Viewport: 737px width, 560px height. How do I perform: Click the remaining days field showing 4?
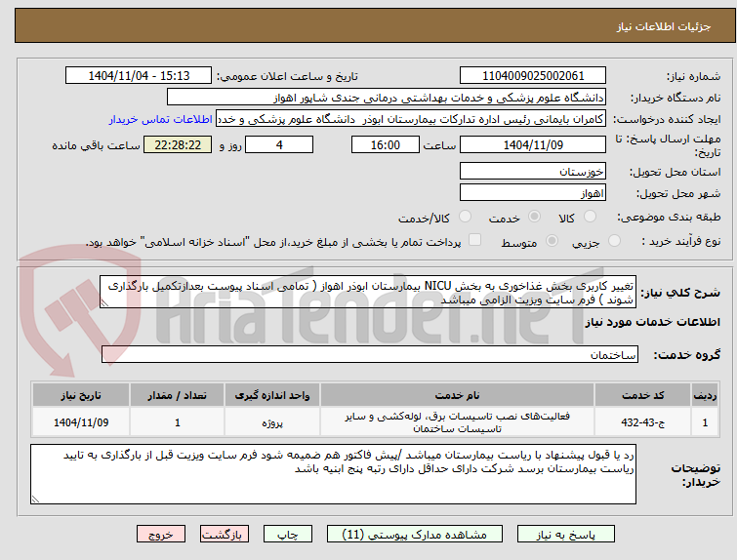(279, 144)
